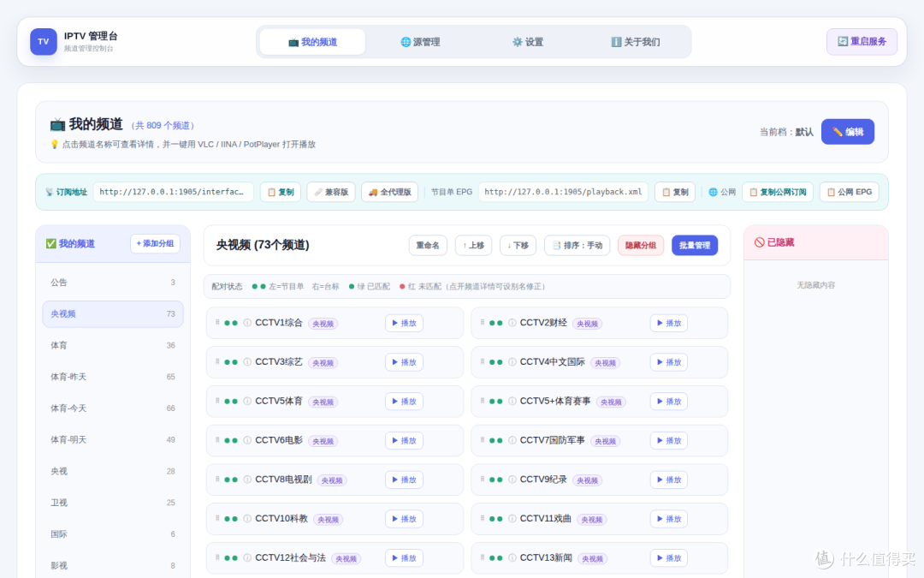Click the drag handle of CCTV7国防军事
924x578 pixels.
(483, 440)
